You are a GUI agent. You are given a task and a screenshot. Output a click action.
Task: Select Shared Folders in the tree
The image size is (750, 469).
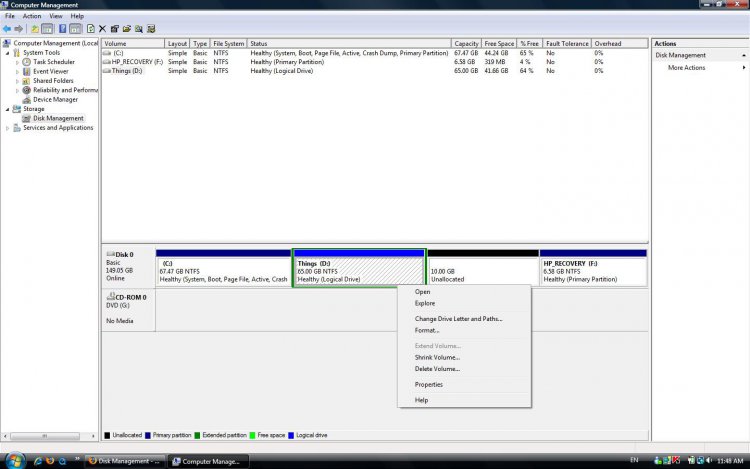pos(53,81)
